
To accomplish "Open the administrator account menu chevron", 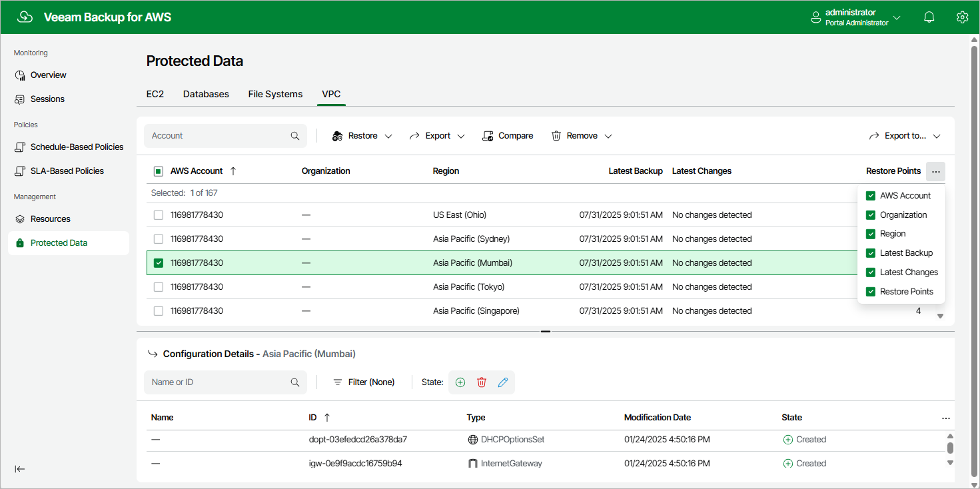I will (x=897, y=18).
